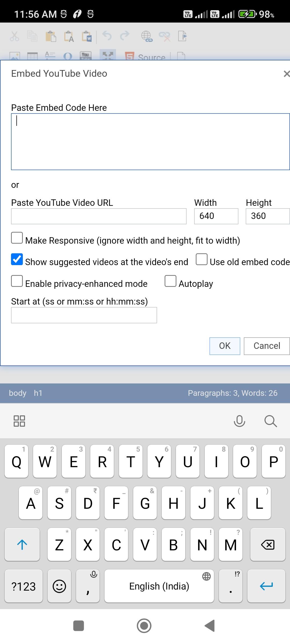Click the Paste from Word icon
The height and width of the screenshot is (644, 290).
pos(87,36)
